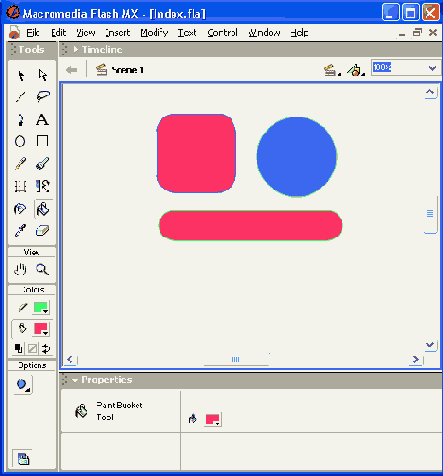
Task: Select the Eraser tool
Action: (42, 231)
